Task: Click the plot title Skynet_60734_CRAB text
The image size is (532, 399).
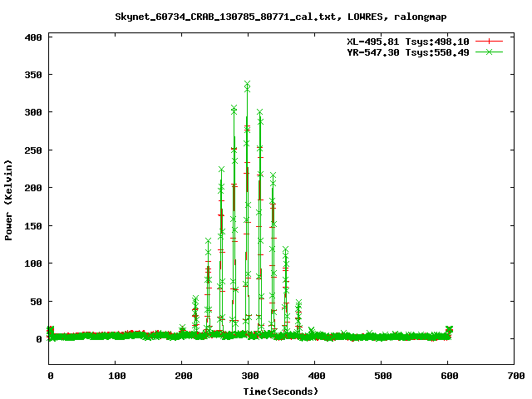Action: (281, 17)
